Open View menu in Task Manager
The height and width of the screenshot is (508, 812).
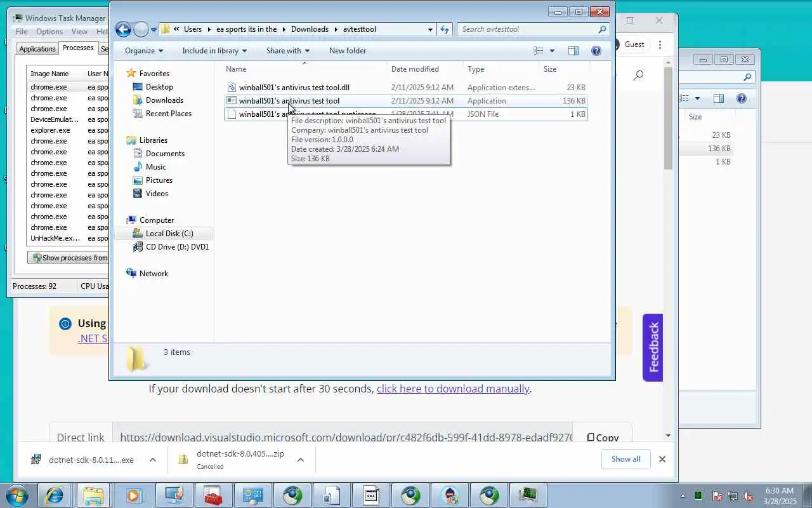tap(79, 32)
